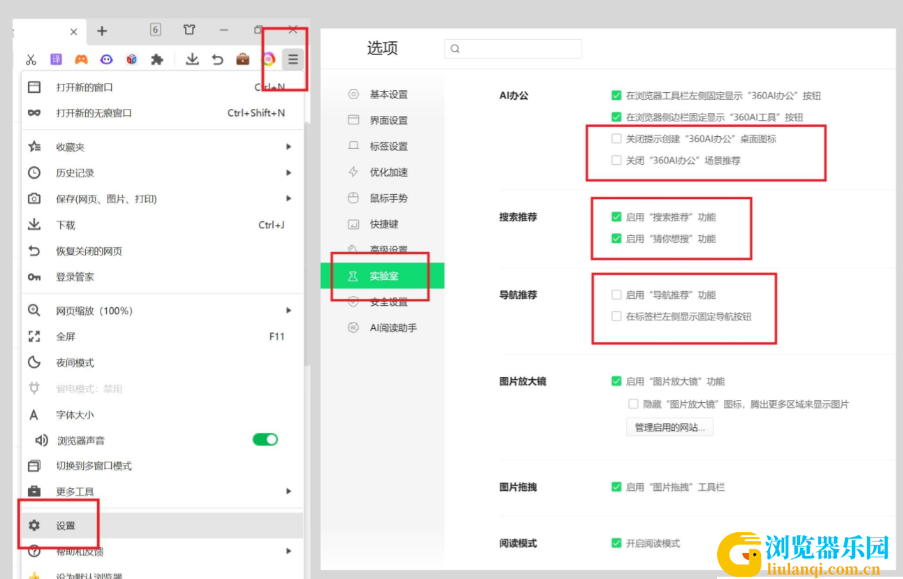
Task: Focus the 选项 search box
Action: coord(513,49)
